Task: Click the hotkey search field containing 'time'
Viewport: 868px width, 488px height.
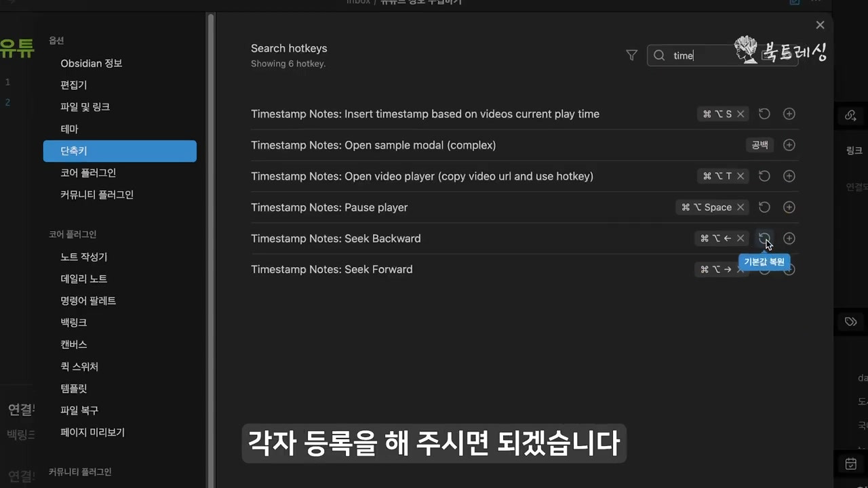Action: point(722,56)
